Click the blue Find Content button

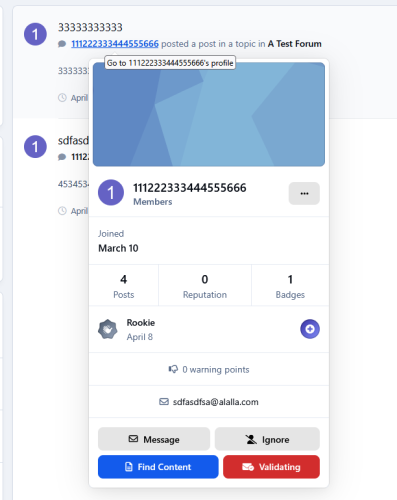coord(158,467)
